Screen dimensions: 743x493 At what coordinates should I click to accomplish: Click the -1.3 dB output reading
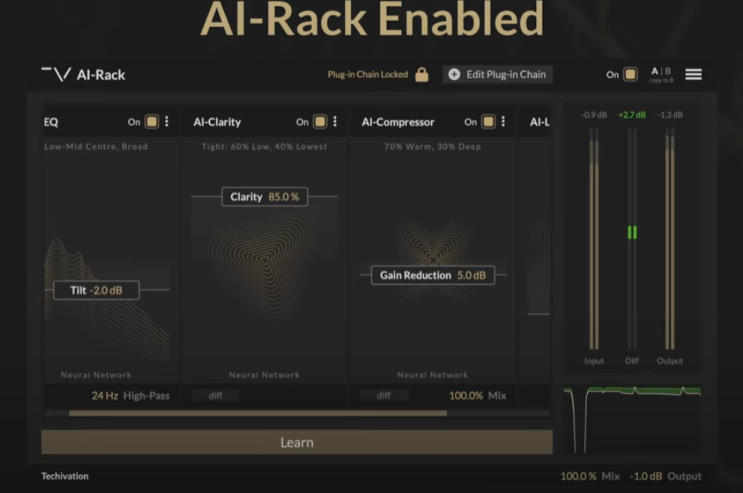pos(670,115)
